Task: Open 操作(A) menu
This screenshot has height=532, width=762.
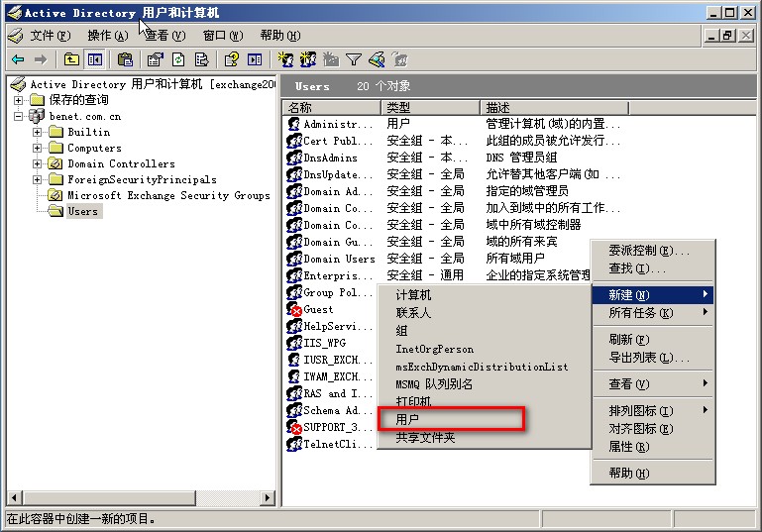Action: pyautogui.click(x=108, y=36)
